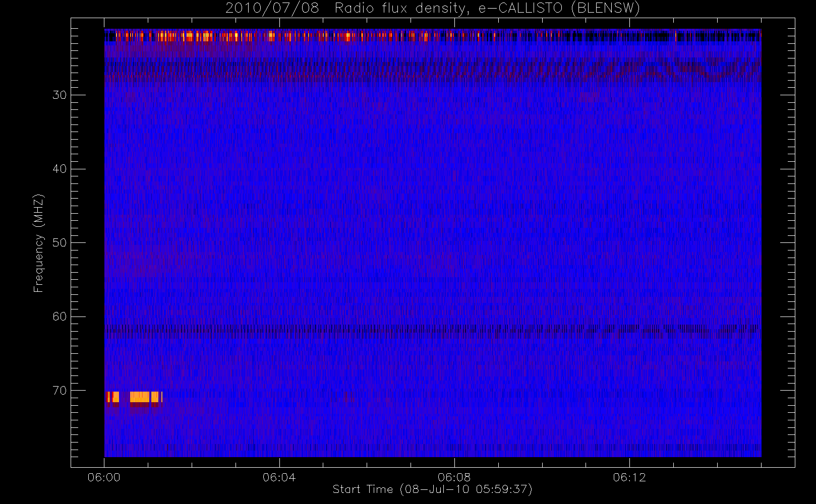Click the 06:00 time tick label
816x504 pixels.
[104, 477]
